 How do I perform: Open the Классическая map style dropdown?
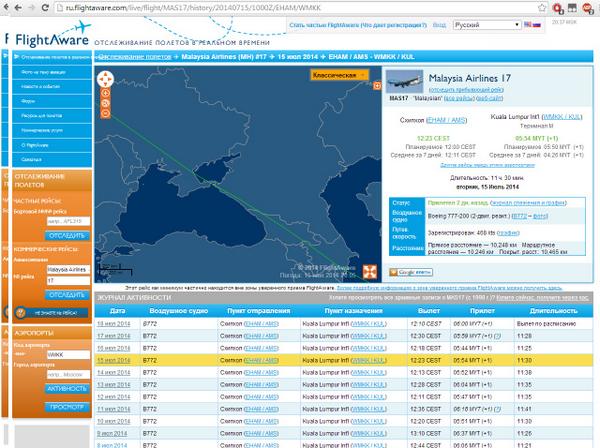(x=339, y=75)
